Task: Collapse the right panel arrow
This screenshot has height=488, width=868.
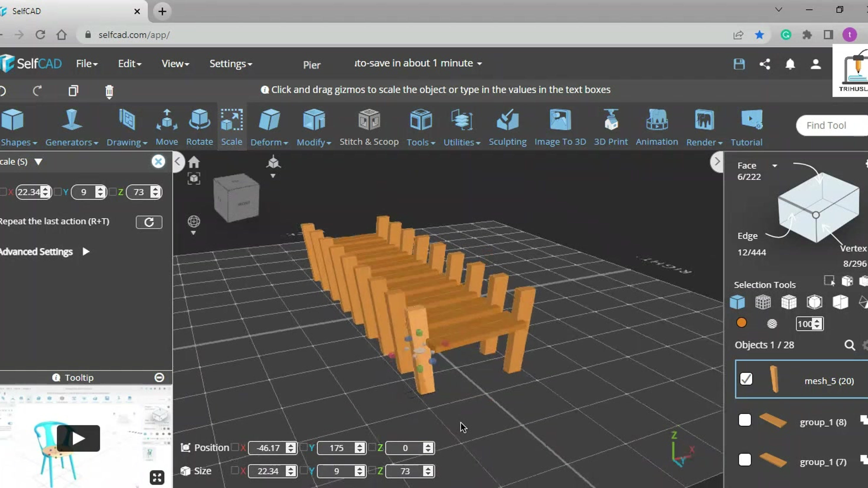Action: point(717,161)
